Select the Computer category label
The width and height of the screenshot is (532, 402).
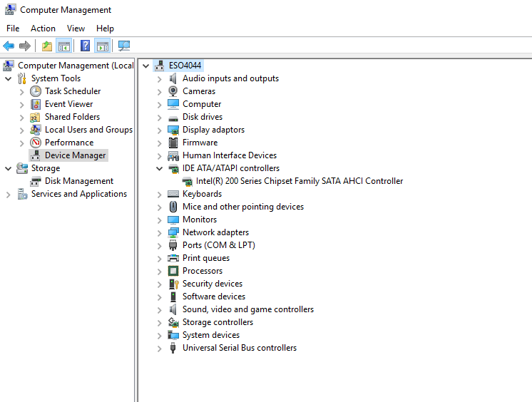202,104
